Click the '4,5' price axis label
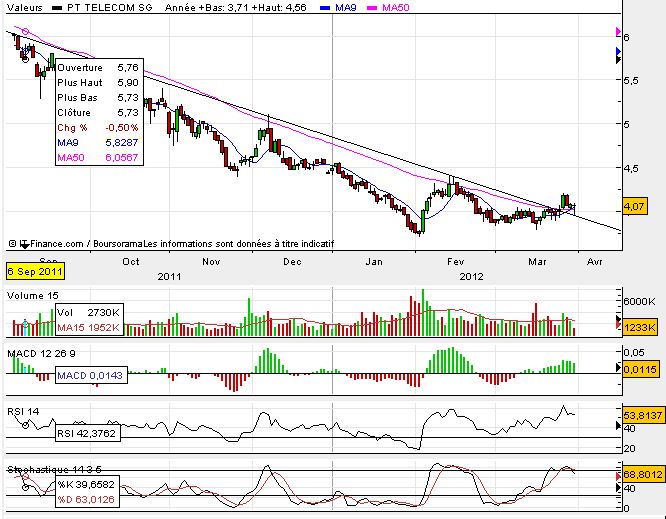 [x=630, y=168]
